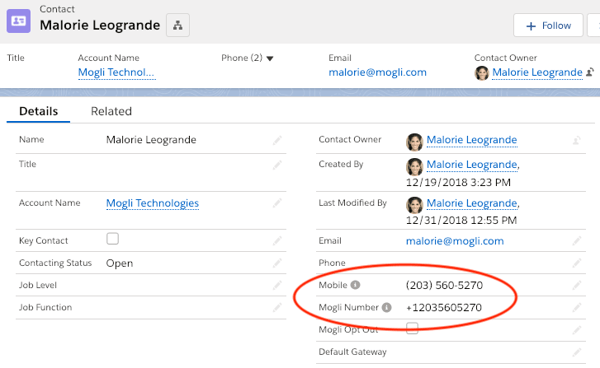The height and width of the screenshot is (368, 600).
Task: Click Last Modified By avatar thumbnail
Action: tap(414, 205)
